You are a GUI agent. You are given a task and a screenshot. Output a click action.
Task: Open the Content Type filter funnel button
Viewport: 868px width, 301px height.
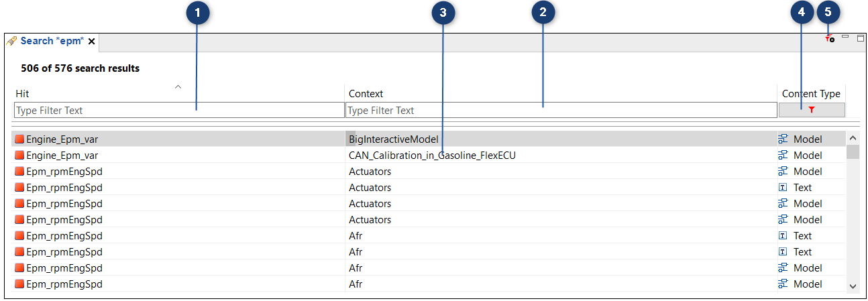tap(812, 110)
